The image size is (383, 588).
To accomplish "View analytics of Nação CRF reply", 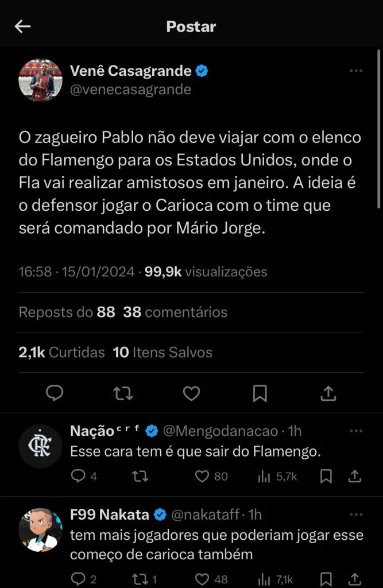I will pos(265,476).
